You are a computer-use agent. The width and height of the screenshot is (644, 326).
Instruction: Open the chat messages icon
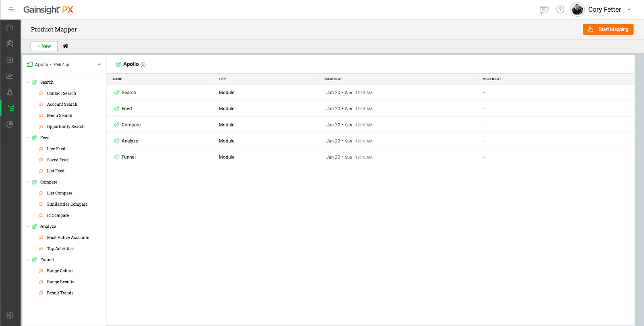tap(544, 10)
